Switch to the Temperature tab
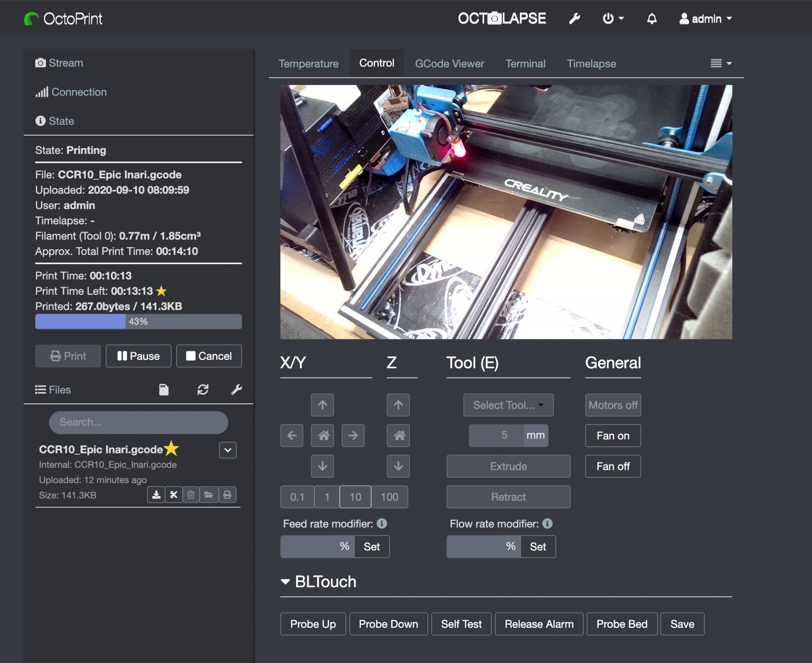Image resolution: width=812 pixels, height=663 pixels. [308, 63]
